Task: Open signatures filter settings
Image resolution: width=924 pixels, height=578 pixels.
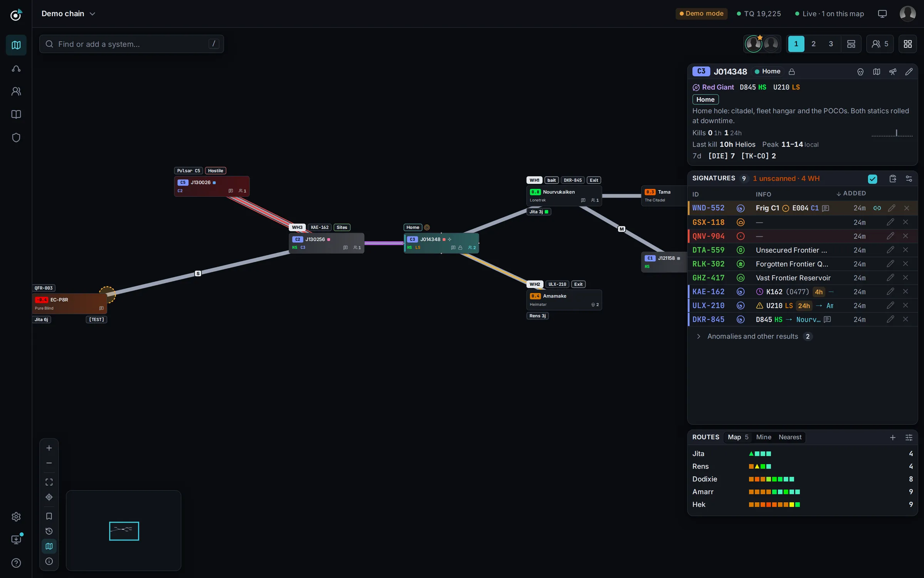Action: click(x=909, y=178)
